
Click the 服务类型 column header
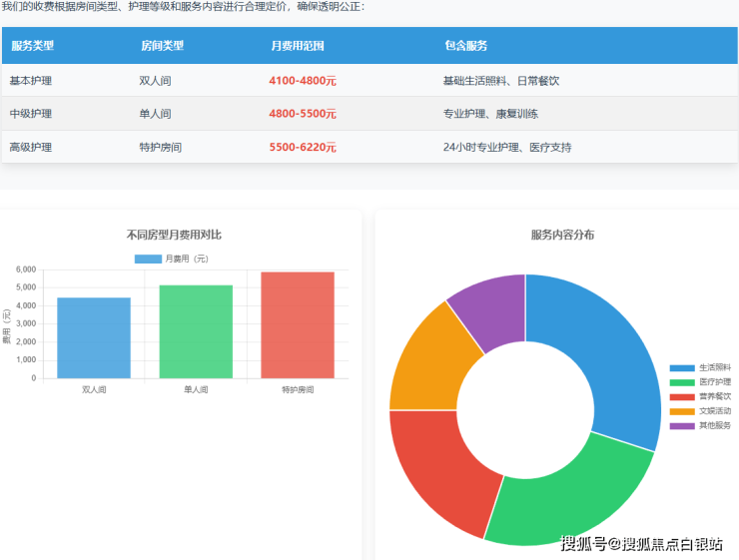32,46
